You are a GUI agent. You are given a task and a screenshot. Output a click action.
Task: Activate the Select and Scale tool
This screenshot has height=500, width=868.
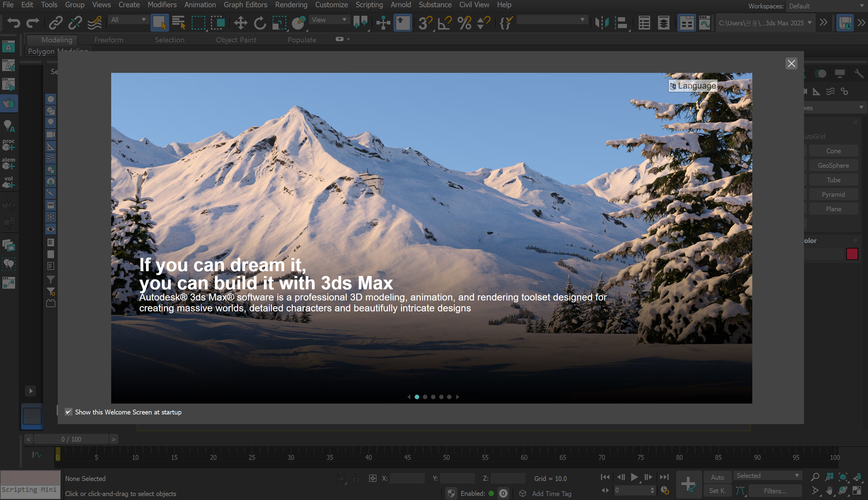(279, 23)
